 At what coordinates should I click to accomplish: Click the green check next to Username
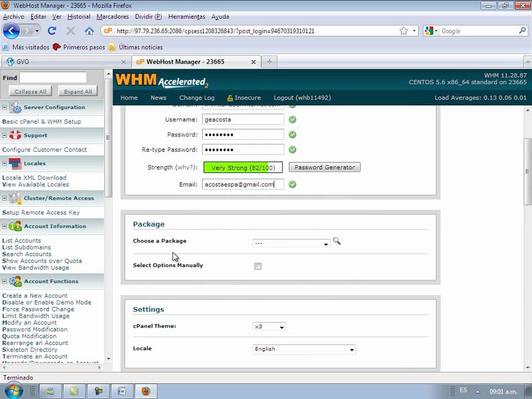[293, 120]
